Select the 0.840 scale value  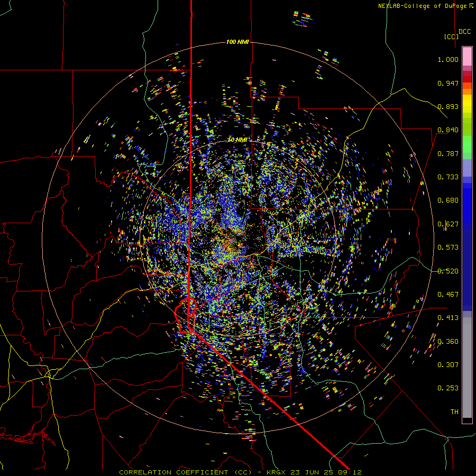(x=448, y=130)
